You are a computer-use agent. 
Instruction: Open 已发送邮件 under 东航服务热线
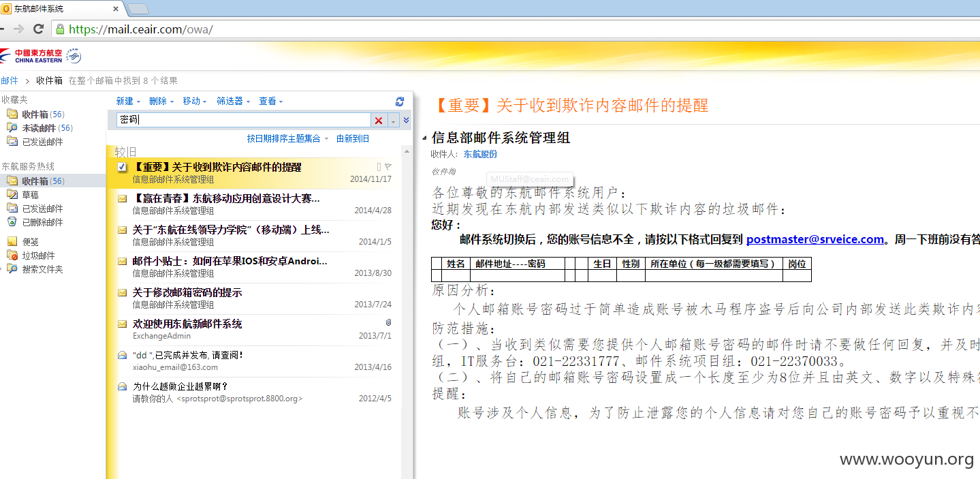tap(42, 208)
